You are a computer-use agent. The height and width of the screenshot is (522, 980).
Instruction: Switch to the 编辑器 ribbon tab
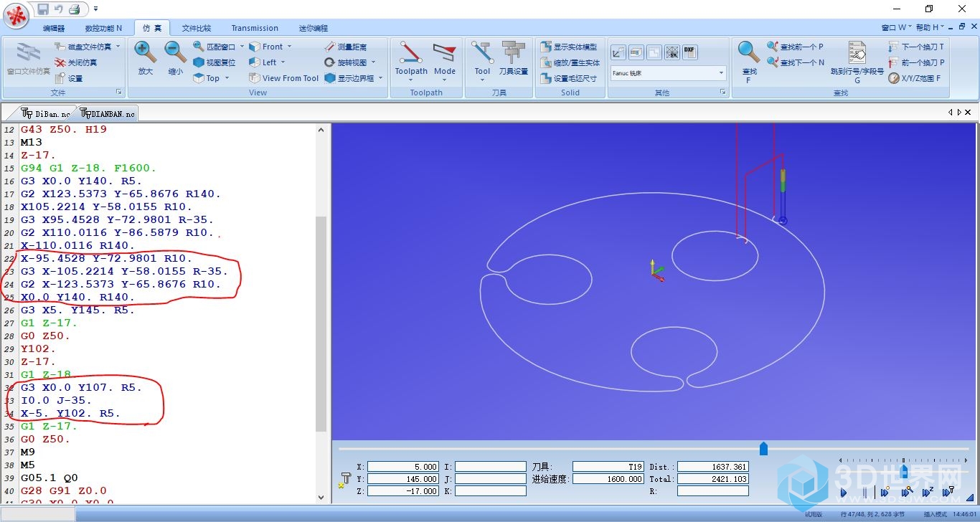click(54, 28)
